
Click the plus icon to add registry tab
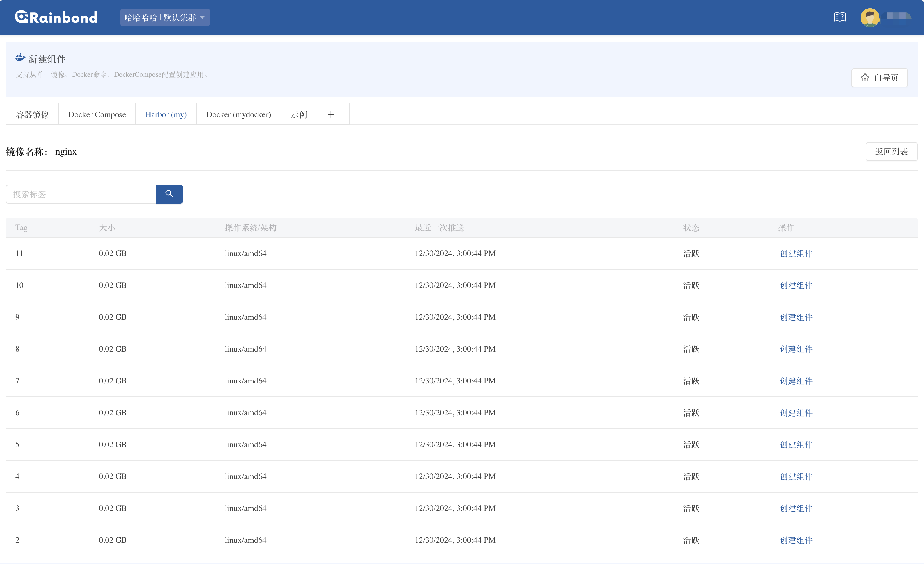(331, 114)
